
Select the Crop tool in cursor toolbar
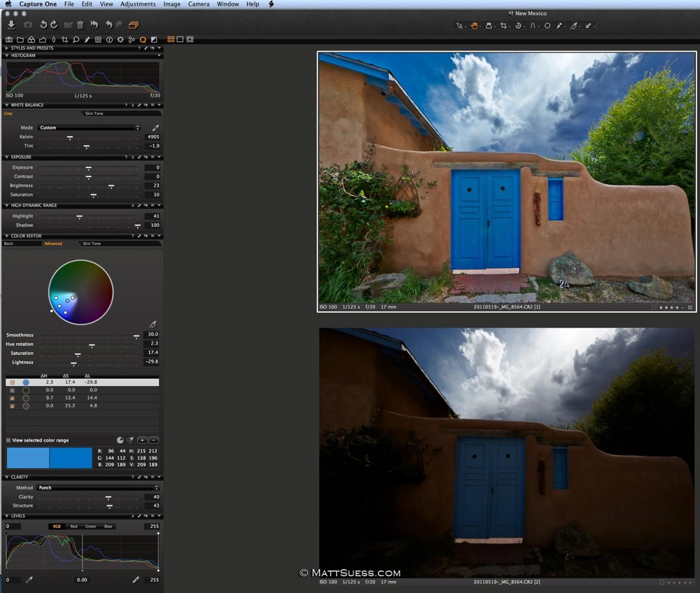click(503, 26)
